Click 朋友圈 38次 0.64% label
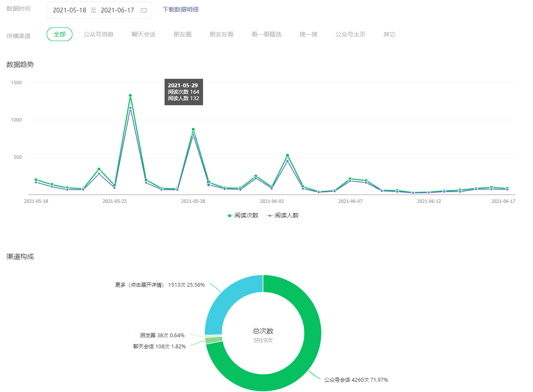The image size is (533, 392). (162, 336)
